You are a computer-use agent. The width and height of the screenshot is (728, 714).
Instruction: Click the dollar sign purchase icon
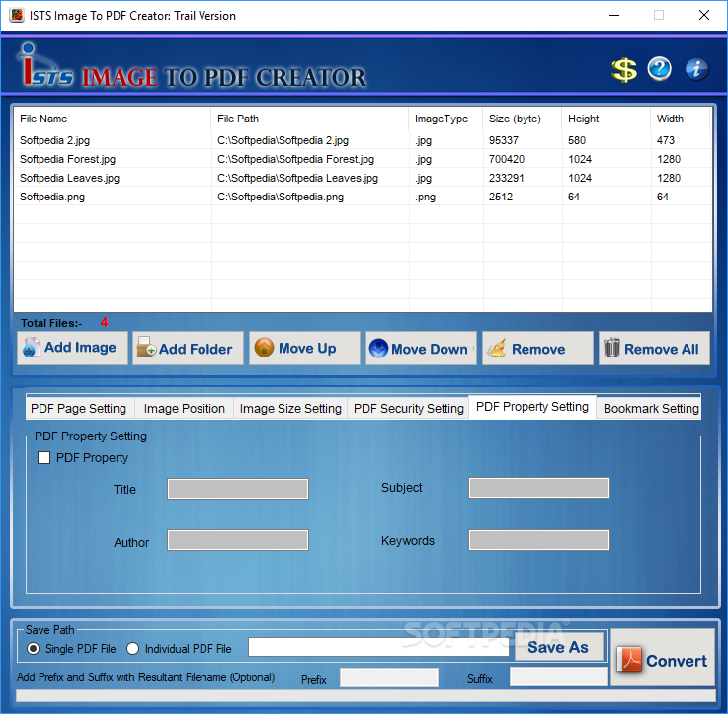[623, 70]
